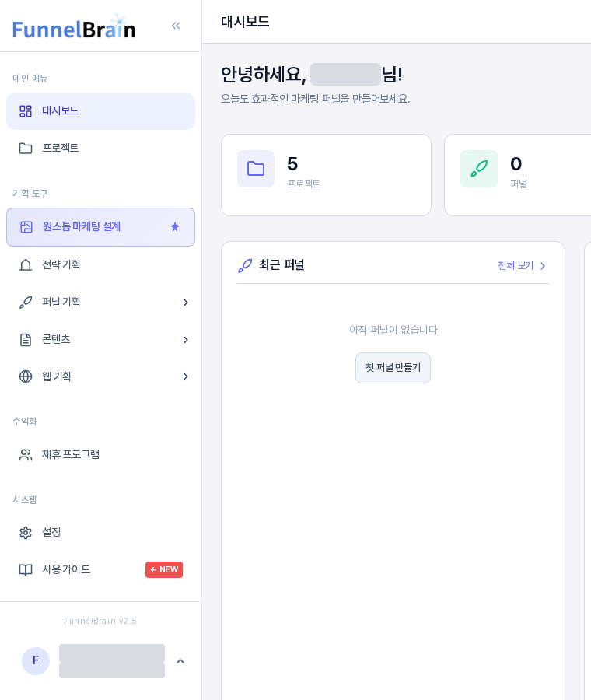Click the star icon on 원스톱 마케팅 설계
591x700 pixels.
coord(175,227)
